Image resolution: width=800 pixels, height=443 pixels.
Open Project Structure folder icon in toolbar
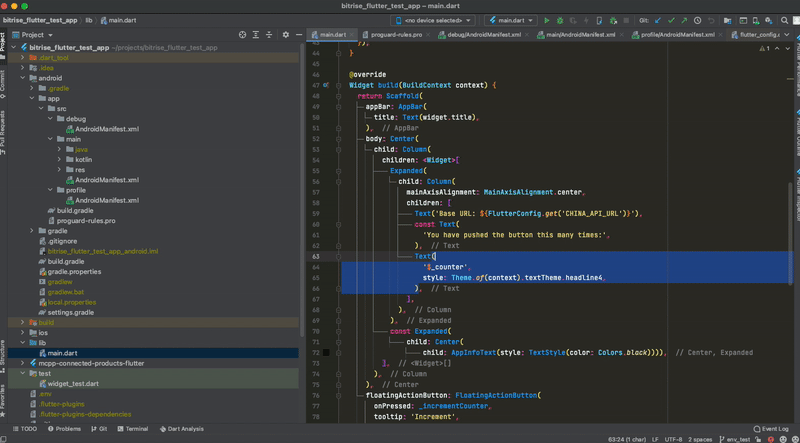tap(727, 20)
